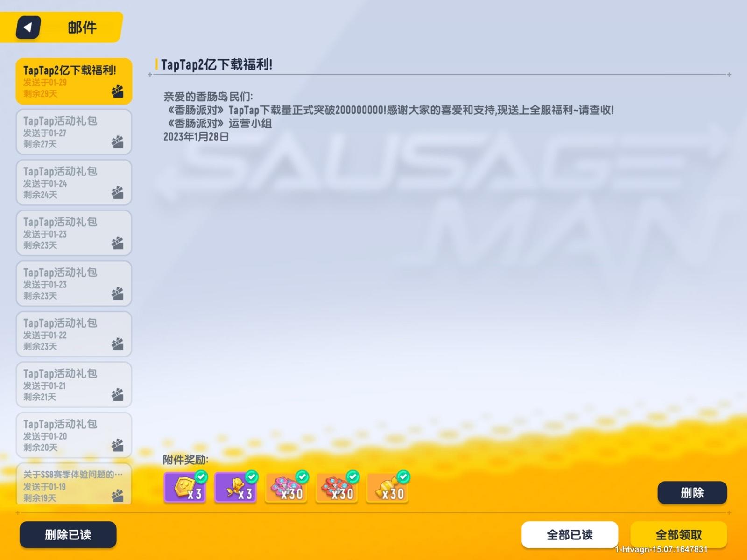Screen dimensions: 747x560
Task: Click the 删除已读 button
Action: 68,535
